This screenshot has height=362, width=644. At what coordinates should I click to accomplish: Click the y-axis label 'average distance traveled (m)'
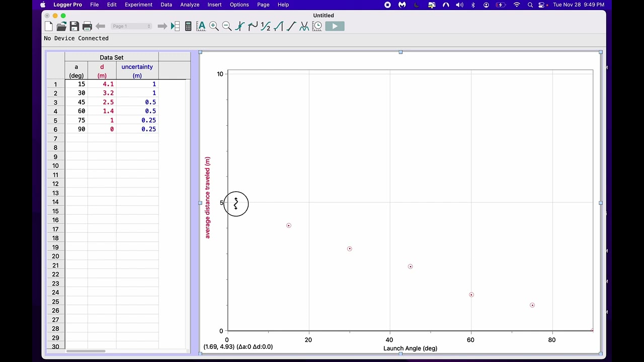[207, 198]
